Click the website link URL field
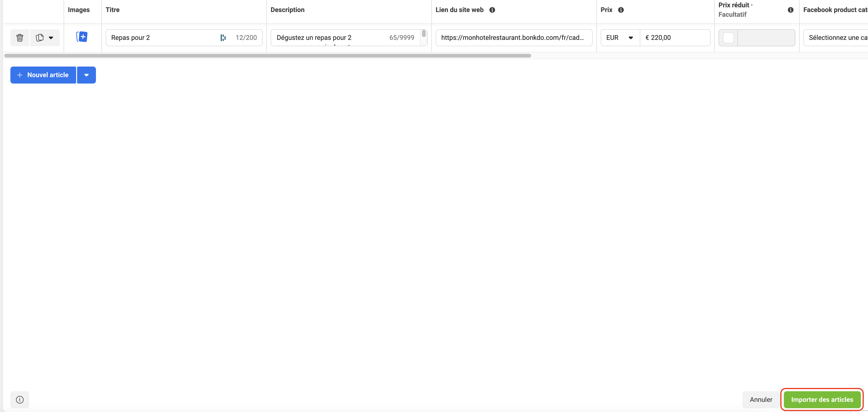 (513, 38)
